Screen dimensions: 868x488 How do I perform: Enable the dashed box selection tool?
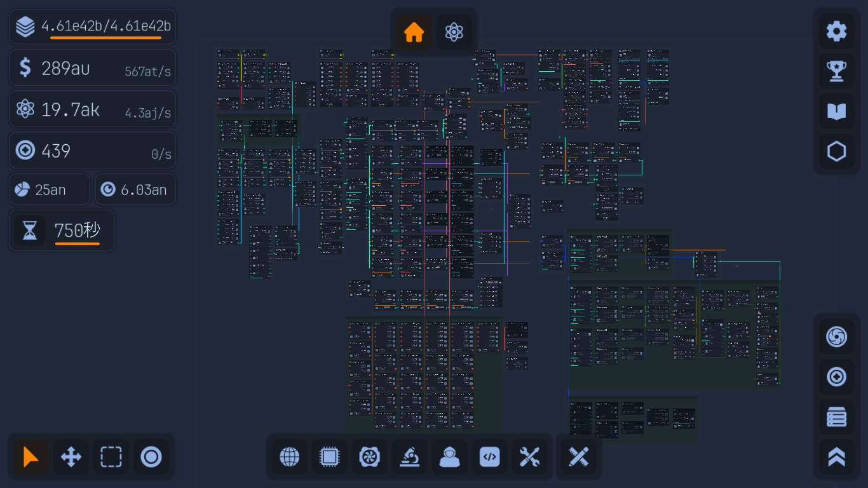click(111, 457)
